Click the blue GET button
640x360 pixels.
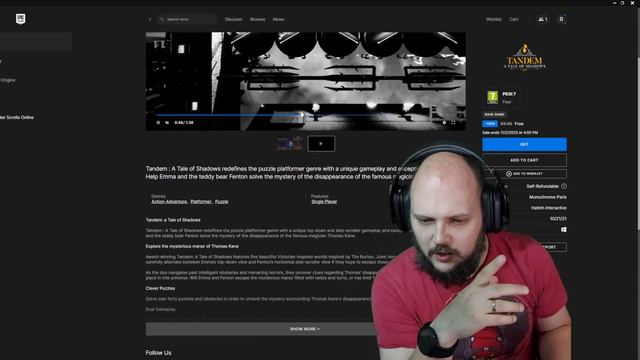click(x=524, y=144)
